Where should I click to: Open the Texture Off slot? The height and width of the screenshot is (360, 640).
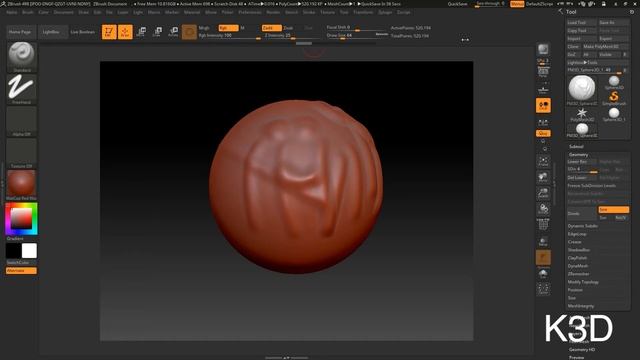[22, 153]
